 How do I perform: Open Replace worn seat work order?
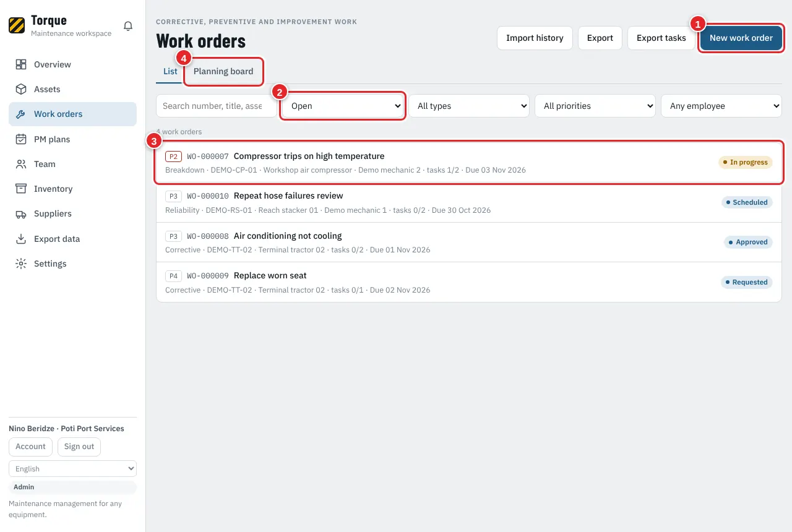point(469,282)
